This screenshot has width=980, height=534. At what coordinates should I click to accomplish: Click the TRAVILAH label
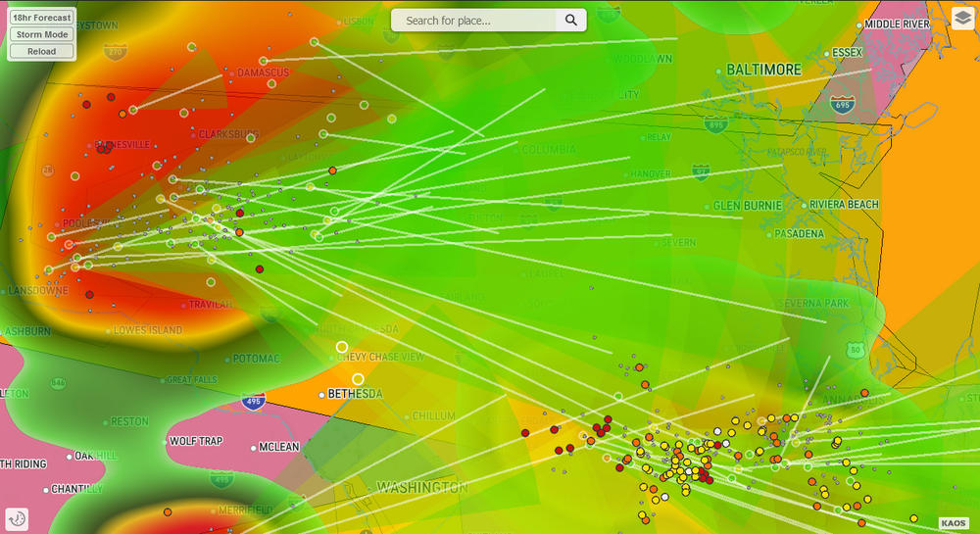(x=211, y=304)
